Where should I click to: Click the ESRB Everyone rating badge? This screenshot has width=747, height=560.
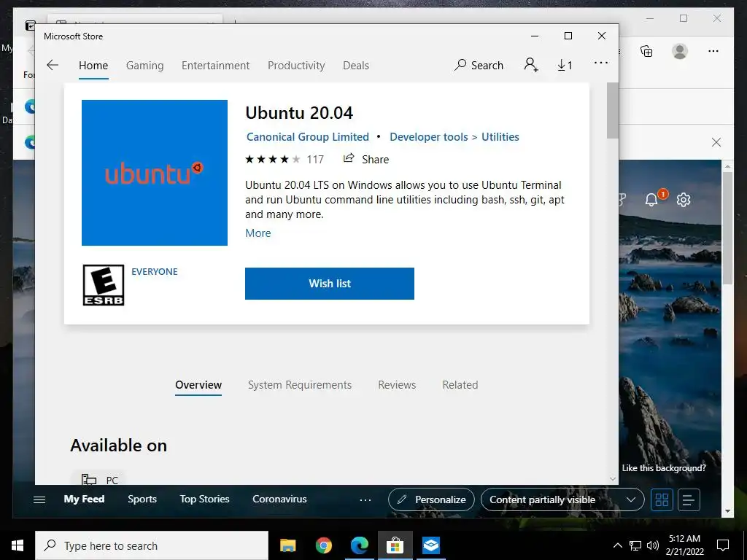click(104, 285)
